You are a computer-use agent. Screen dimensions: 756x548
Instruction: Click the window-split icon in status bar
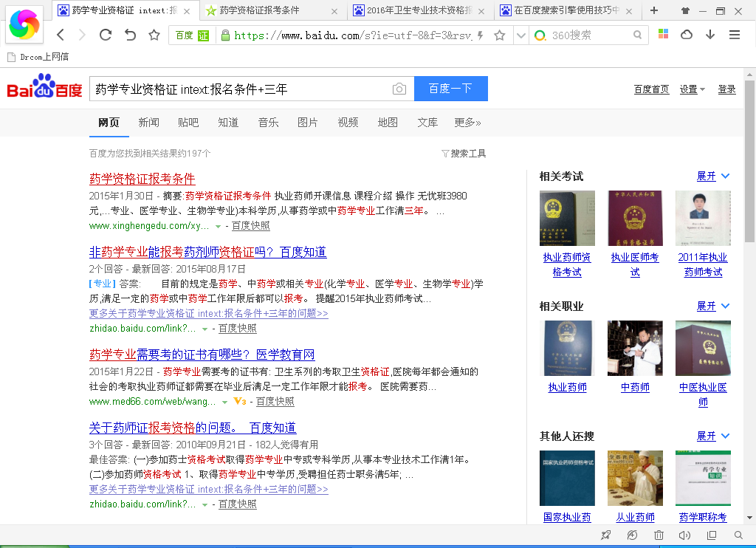point(712,535)
